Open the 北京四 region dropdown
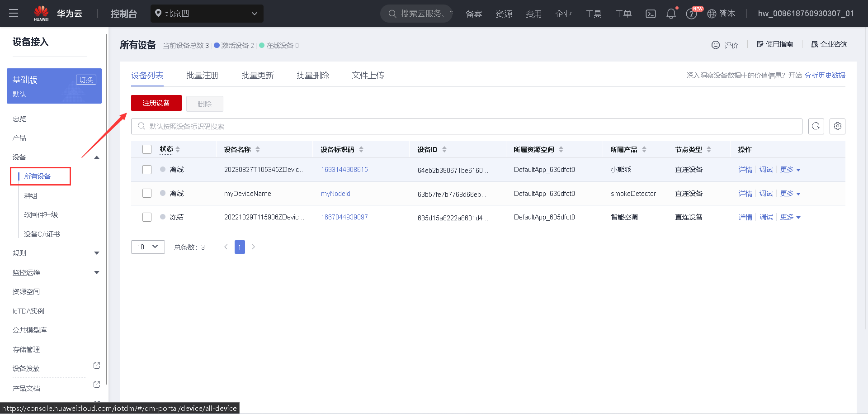This screenshot has height=414, width=868. pos(207,14)
